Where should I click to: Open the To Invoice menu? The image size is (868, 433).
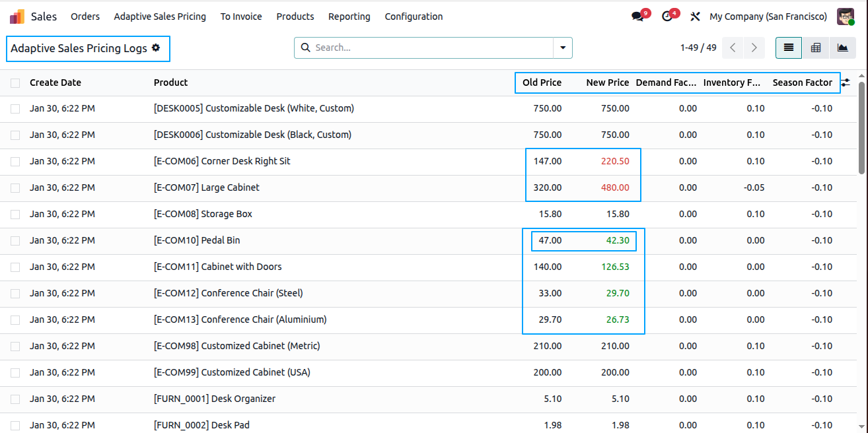241,17
